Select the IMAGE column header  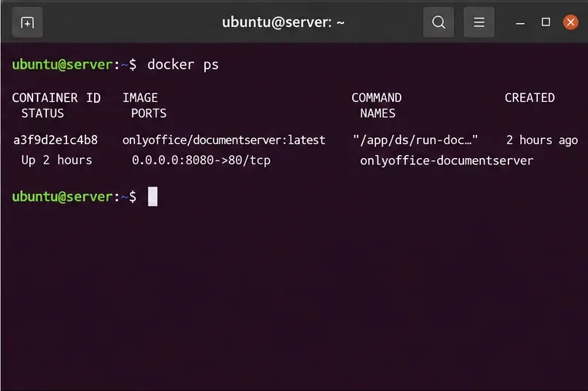[140, 98]
